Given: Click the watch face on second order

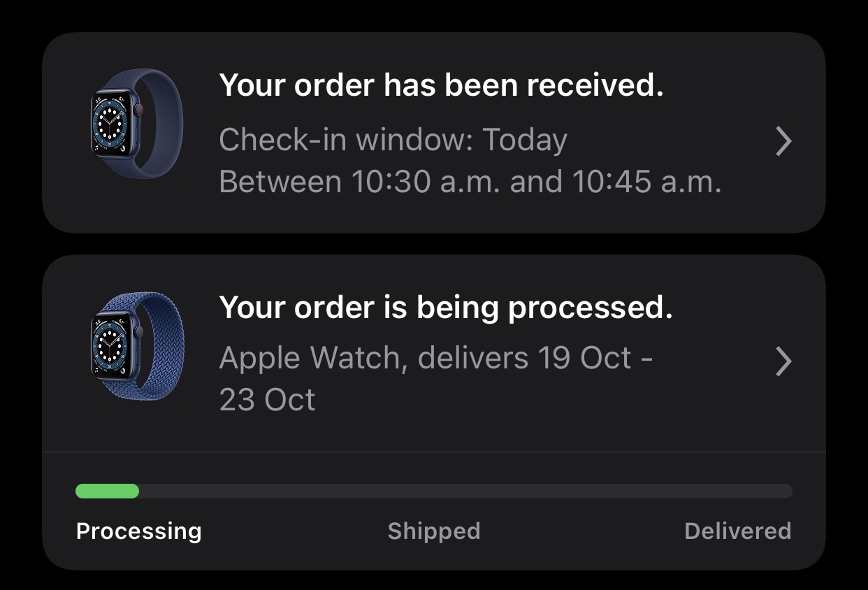Looking at the screenshot, I should coord(112,347).
